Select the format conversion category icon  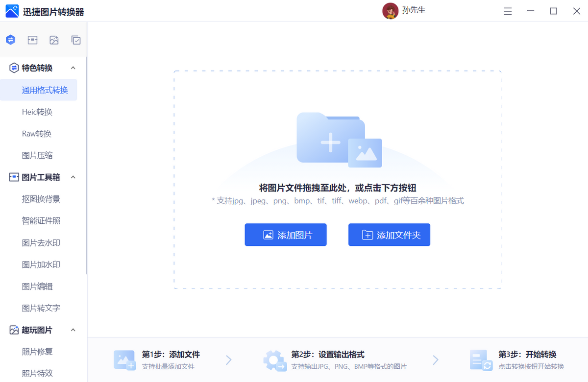coord(10,40)
